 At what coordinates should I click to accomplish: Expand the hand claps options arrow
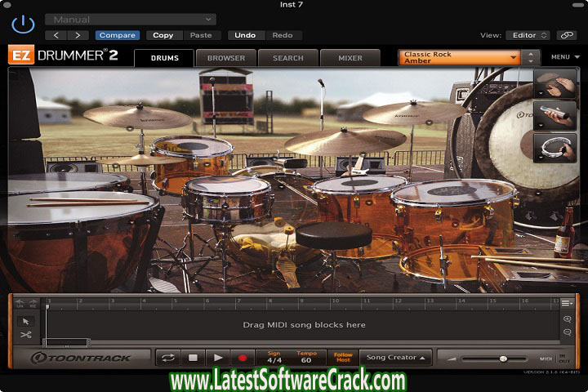pyautogui.click(x=541, y=93)
